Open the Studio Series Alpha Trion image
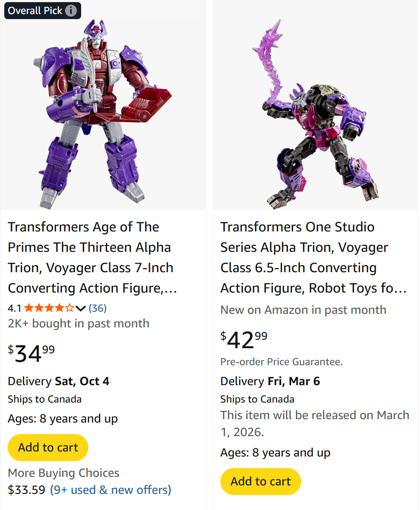The width and height of the screenshot is (420, 510). click(315, 113)
